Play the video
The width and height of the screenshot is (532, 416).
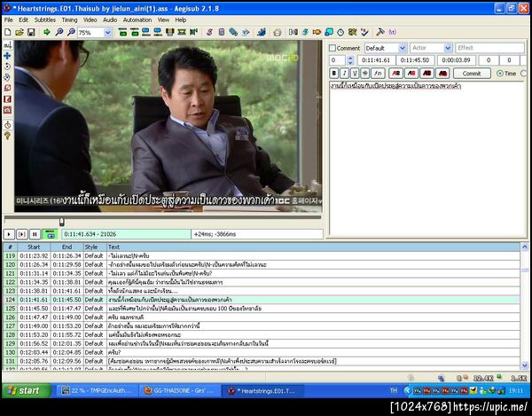pos(9,234)
